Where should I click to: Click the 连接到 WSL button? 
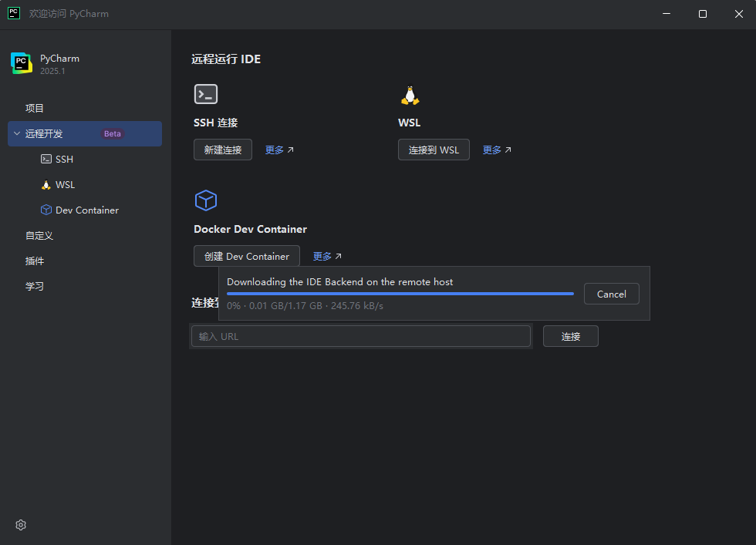(x=434, y=150)
